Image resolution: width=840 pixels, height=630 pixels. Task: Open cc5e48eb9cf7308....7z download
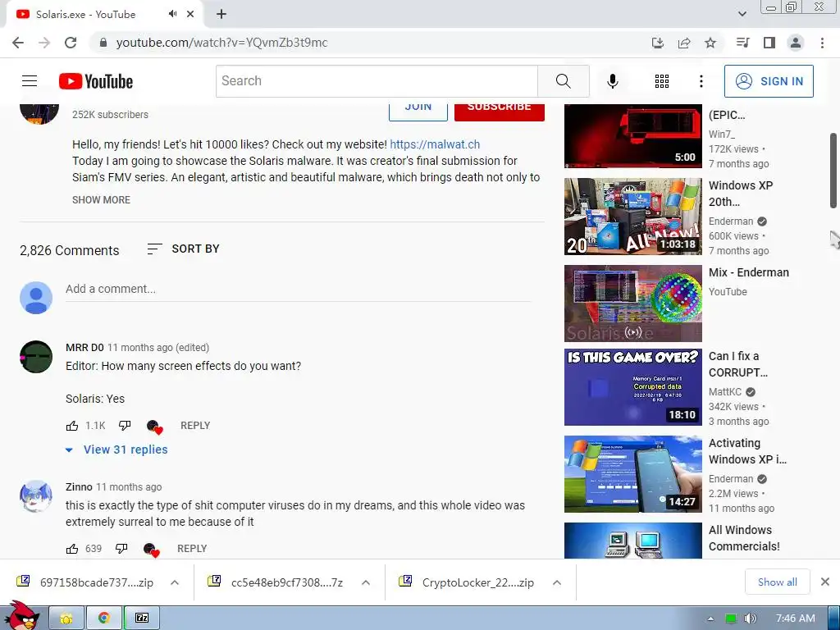pyautogui.click(x=276, y=582)
